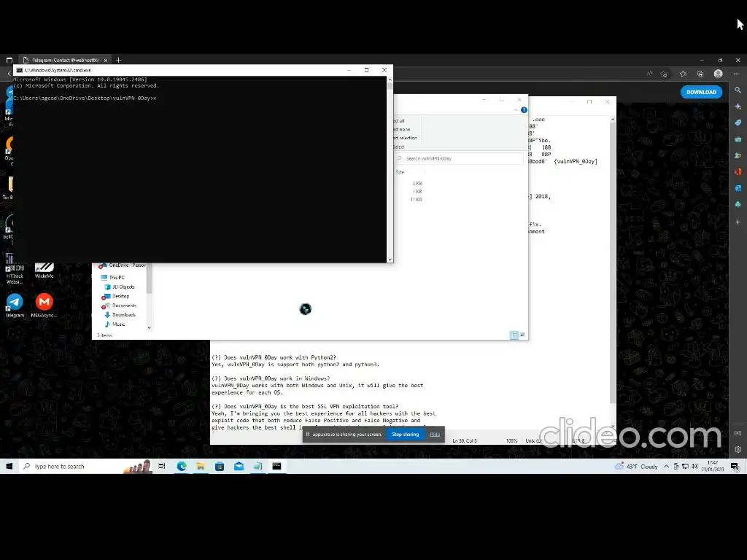Open MEGAsync desktop shortcut
This screenshot has width=747, height=560.
click(x=44, y=306)
